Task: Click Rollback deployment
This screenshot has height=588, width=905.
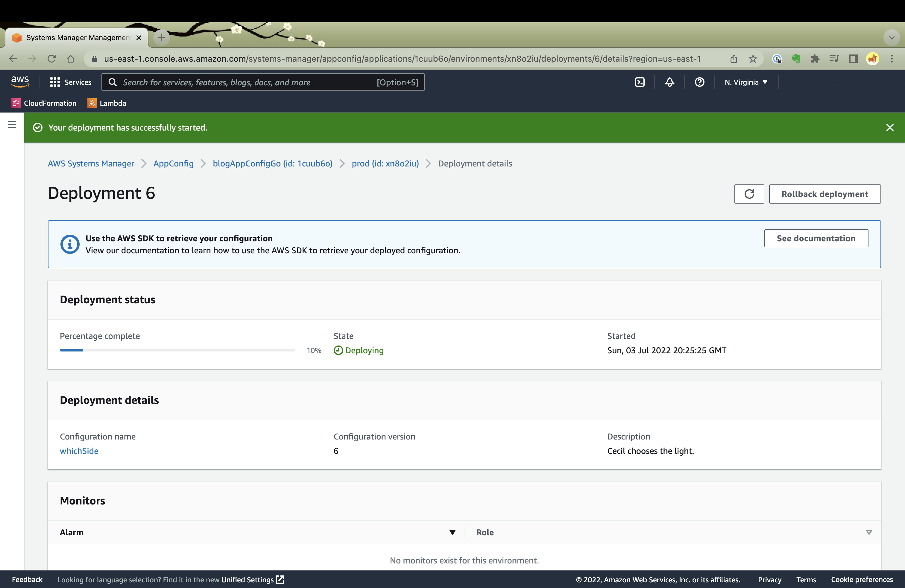Action: coord(824,194)
